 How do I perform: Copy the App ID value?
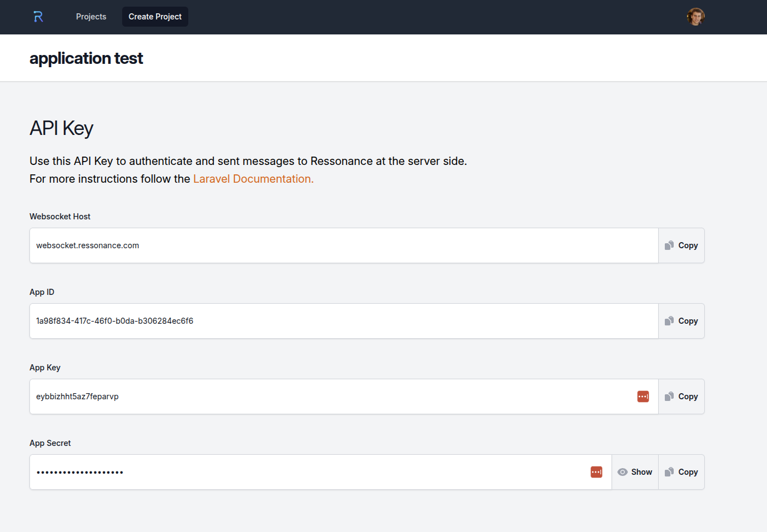pyautogui.click(x=681, y=321)
